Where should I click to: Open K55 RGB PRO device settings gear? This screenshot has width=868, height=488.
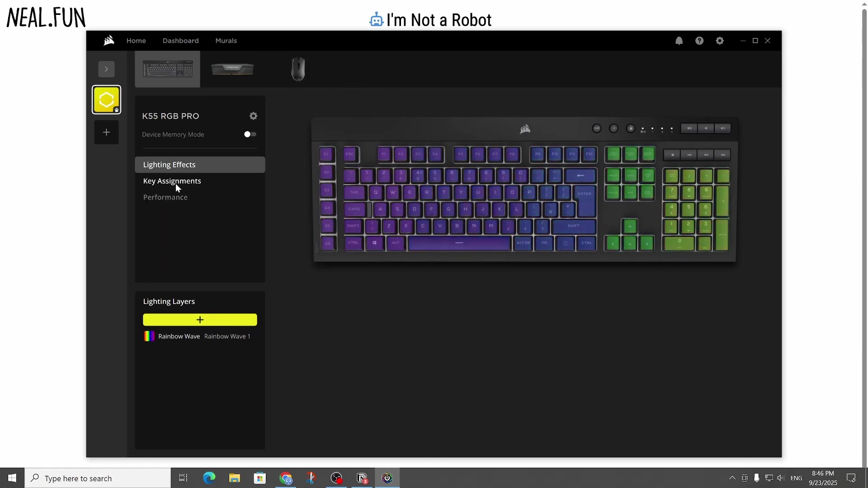tap(253, 116)
